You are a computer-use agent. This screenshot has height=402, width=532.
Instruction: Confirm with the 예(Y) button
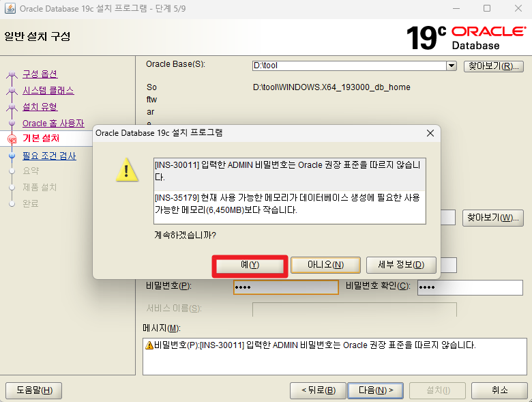pyautogui.click(x=250, y=265)
